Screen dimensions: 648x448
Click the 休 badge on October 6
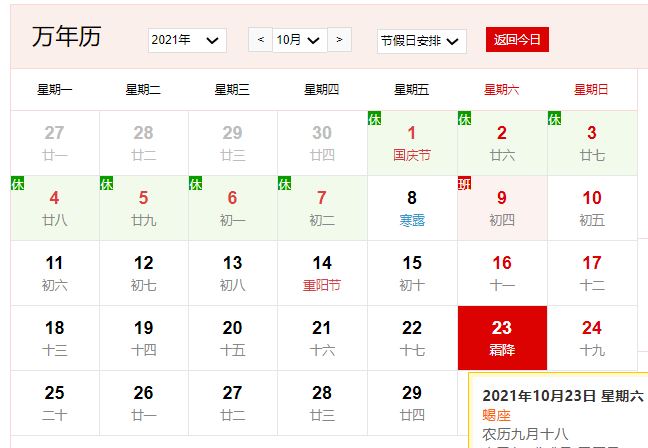[196, 183]
